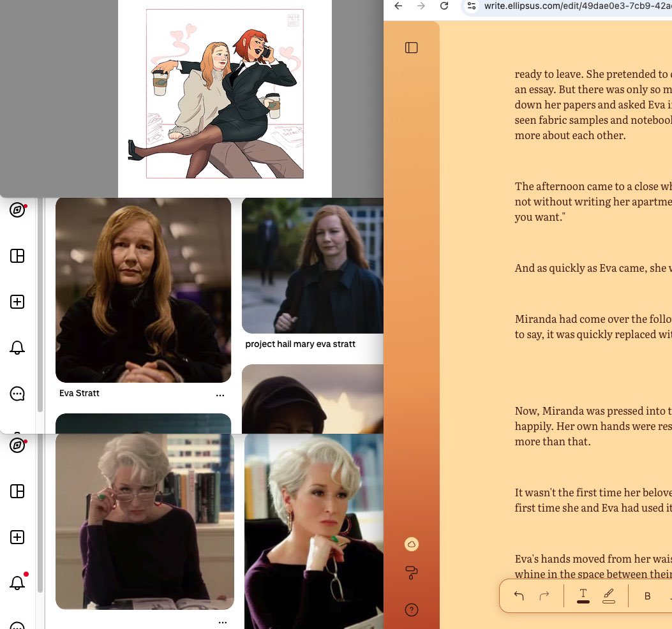
Task: Open site information icon in address bar
Action: click(472, 6)
